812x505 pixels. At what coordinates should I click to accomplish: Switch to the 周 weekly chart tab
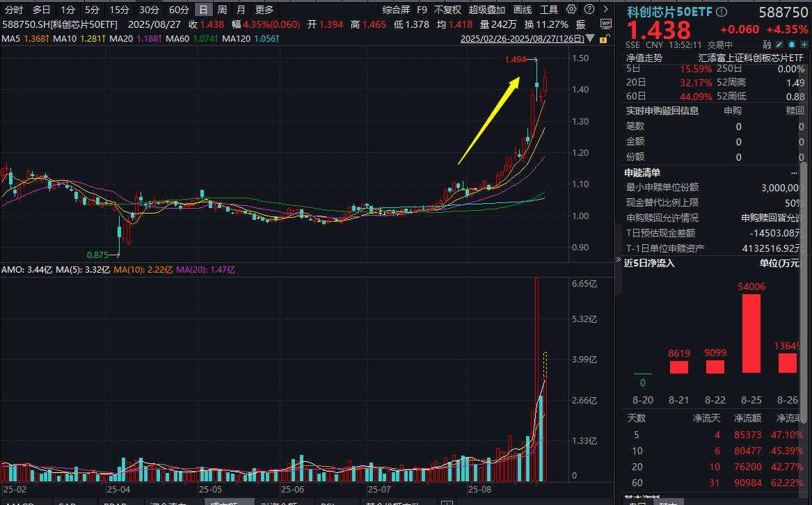tap(222, 9)
